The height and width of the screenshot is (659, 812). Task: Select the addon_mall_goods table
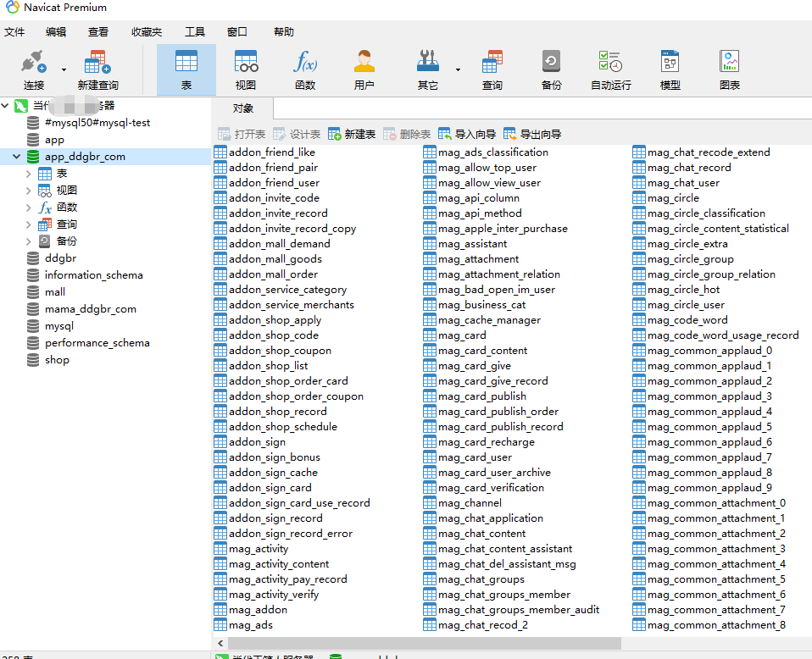pyautogui.click(x=275, y=259)
